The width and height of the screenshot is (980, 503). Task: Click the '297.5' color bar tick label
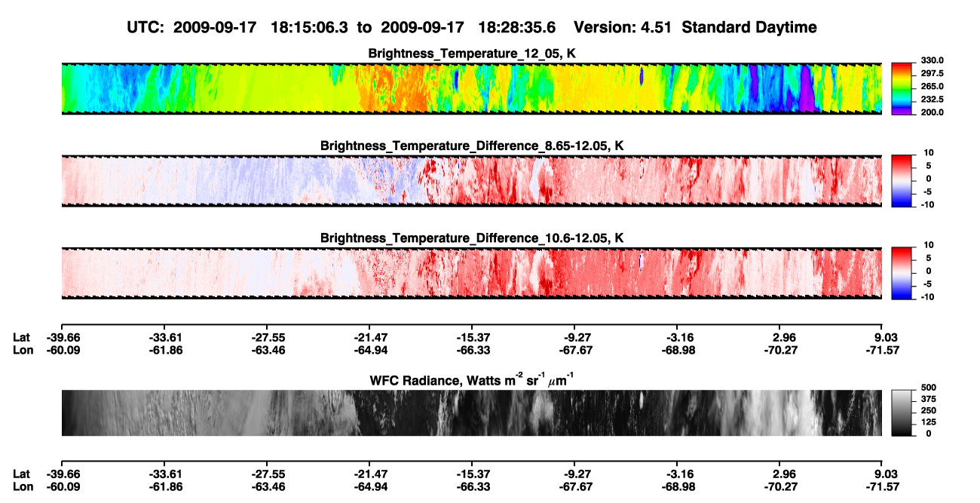point(933,74)
